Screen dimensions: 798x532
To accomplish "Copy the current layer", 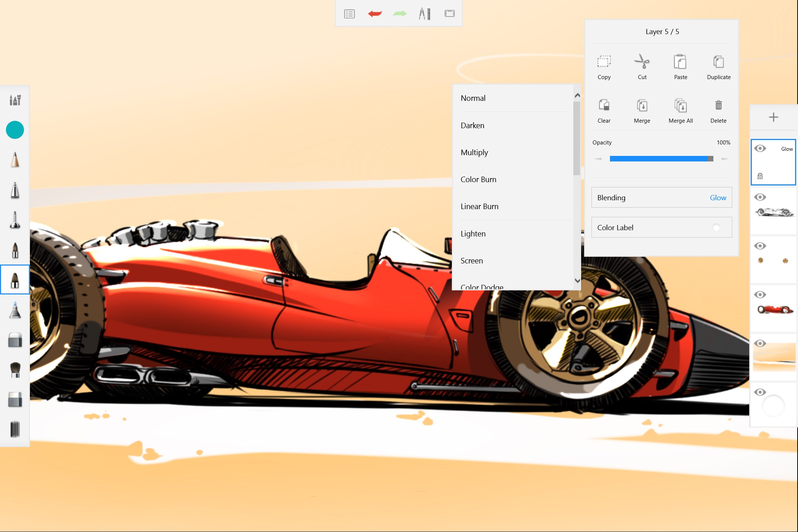I will tap(604, 66).
